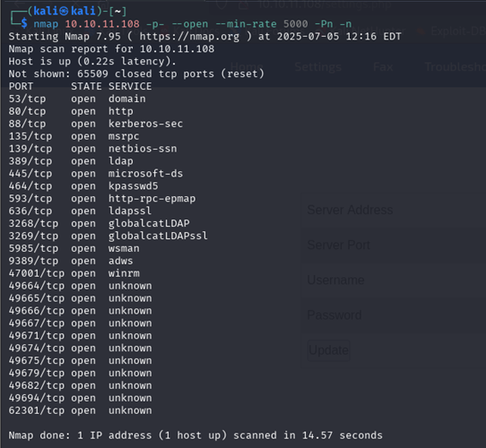
Task: Click the ldapssl service name
Action: click(130, 211)
